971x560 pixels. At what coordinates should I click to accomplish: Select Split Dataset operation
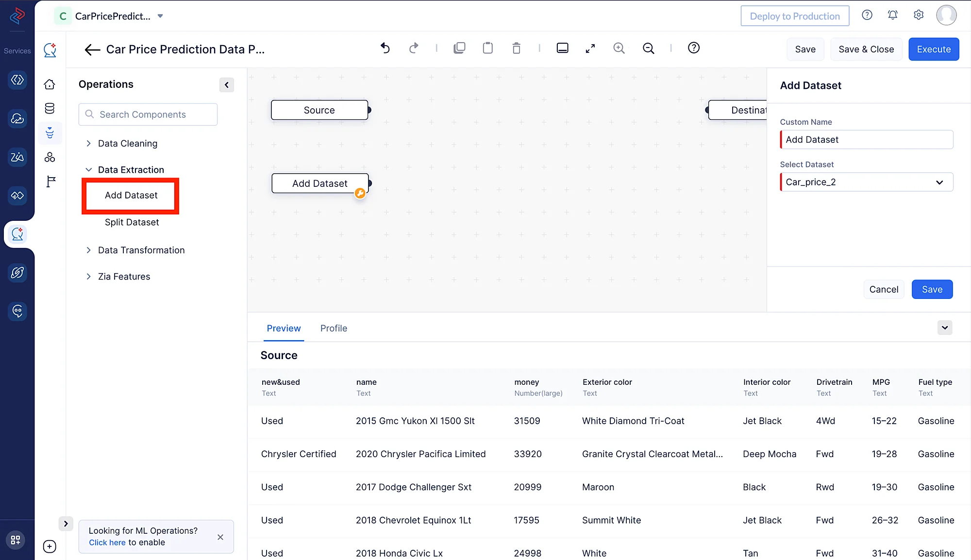click(x=132, y=222)
